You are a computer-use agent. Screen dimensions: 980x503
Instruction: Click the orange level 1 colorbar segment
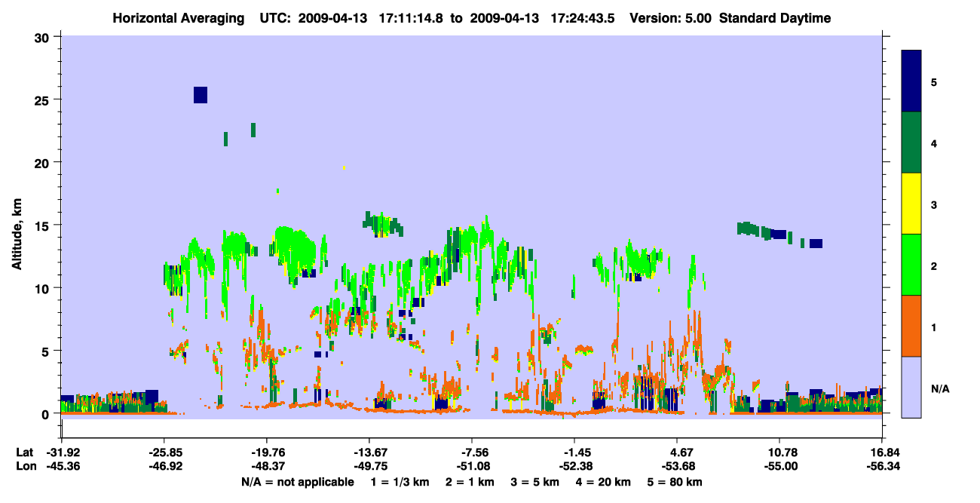pos(911,326)
